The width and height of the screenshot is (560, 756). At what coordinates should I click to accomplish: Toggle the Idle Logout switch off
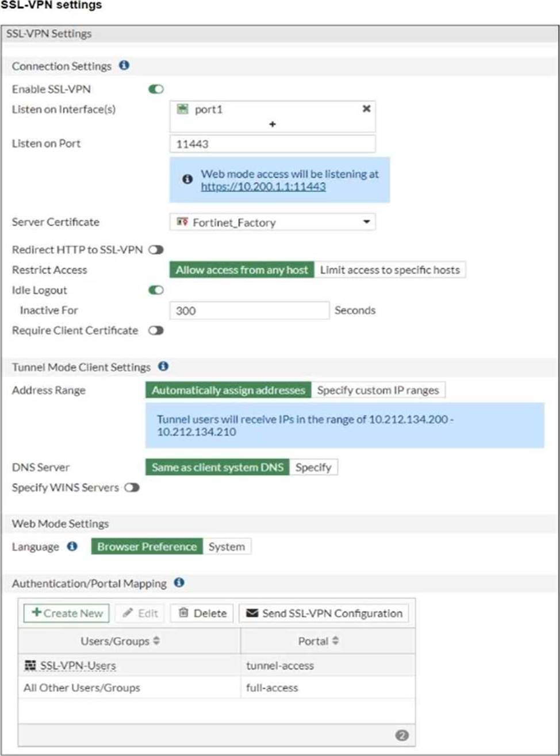click(x=156, y=290)
